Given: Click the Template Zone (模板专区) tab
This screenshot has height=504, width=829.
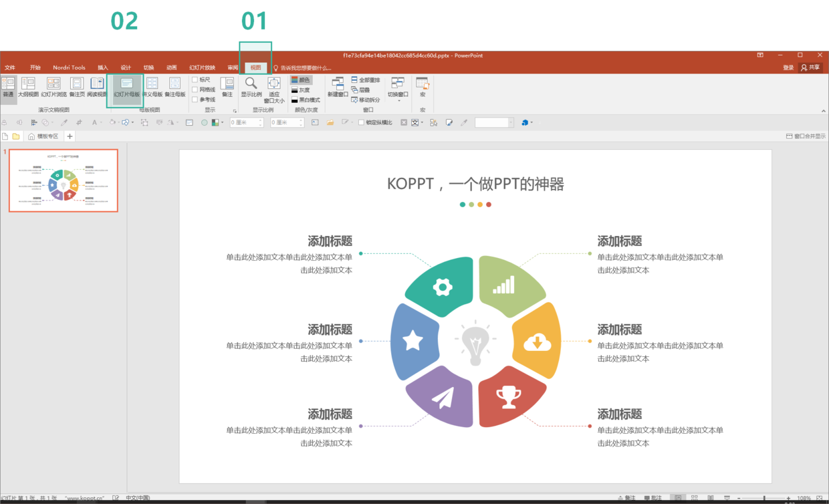Looking at the screenshot, I should [43, 136].
